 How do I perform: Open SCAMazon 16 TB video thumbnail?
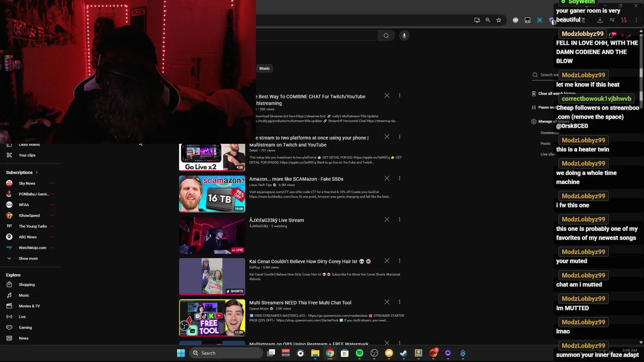click(212, 194)
